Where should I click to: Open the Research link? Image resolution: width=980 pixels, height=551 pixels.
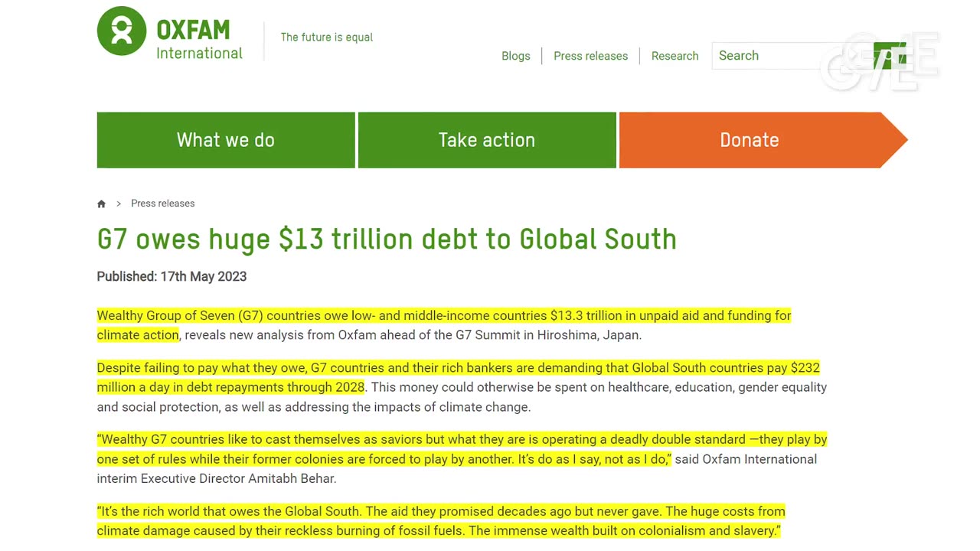[675, 56]
